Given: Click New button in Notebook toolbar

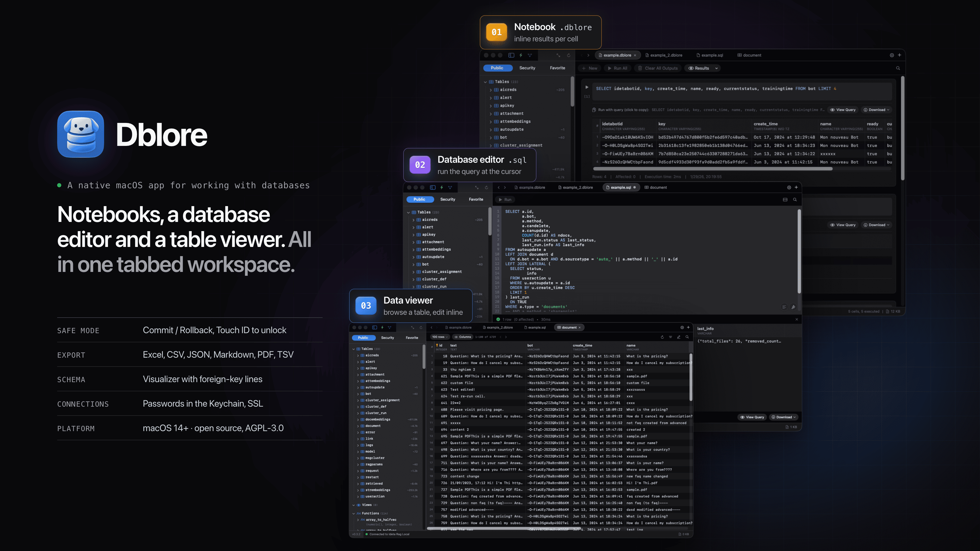Looking at the screenshot, I should click(590, 68).
